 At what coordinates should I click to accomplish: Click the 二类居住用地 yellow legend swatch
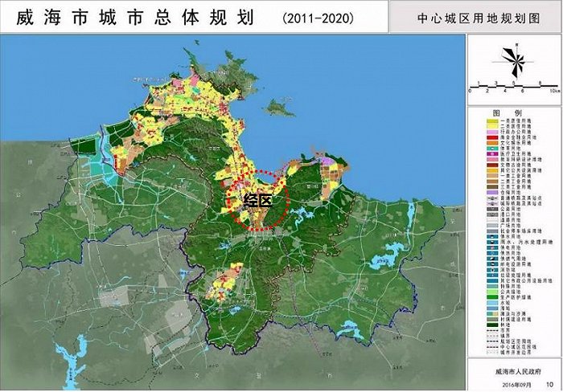click(x=492, y=127)
